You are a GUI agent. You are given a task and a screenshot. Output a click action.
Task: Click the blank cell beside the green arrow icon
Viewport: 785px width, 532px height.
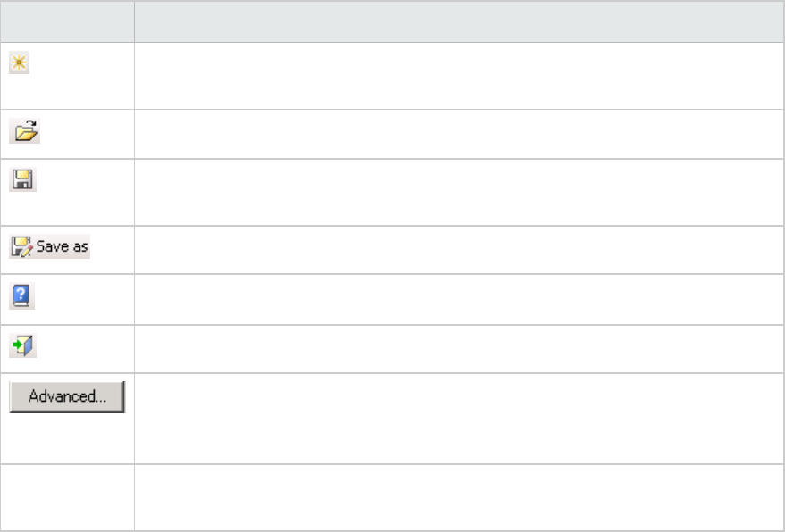(459, 348)
